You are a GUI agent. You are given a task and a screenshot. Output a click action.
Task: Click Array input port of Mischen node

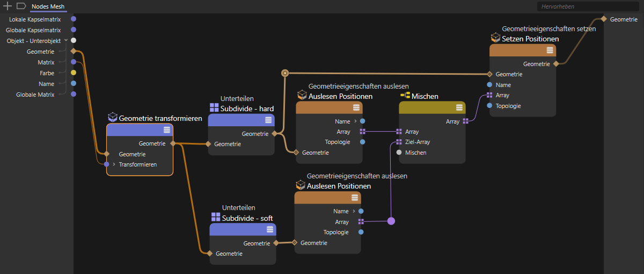[399, 132]
